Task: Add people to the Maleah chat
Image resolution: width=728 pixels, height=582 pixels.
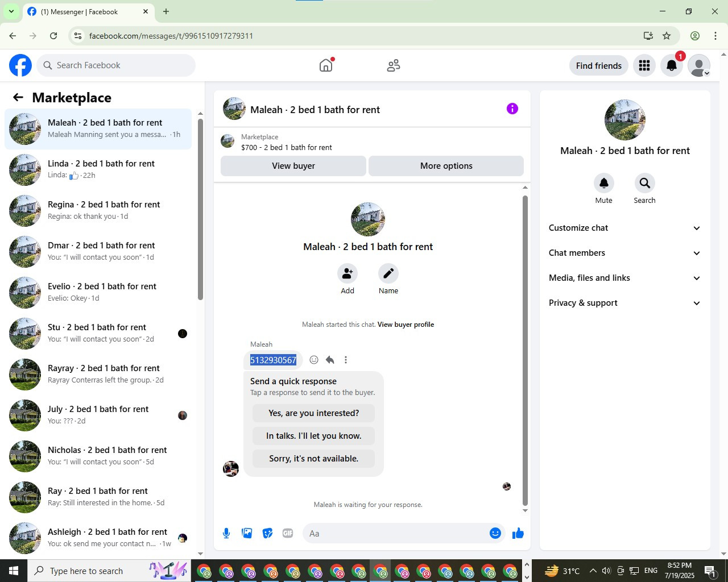Action: pos(348,273)
